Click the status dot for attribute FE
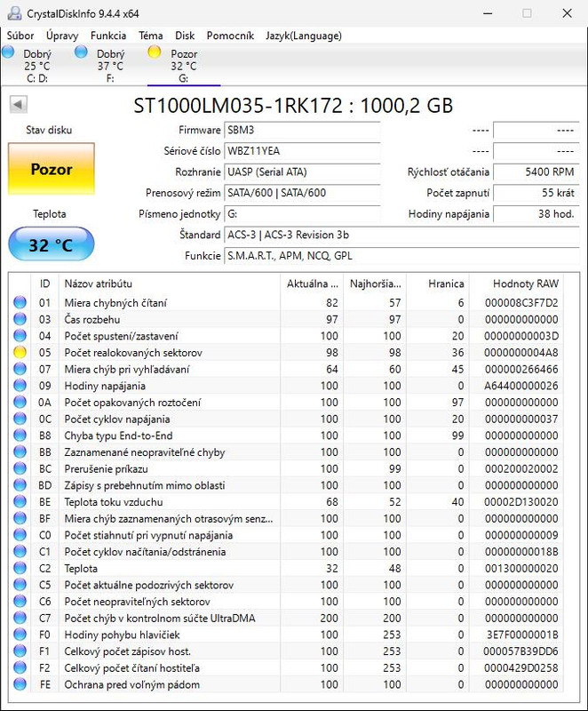Viewport: 588px width, 711px height. (x=20, y=684)
